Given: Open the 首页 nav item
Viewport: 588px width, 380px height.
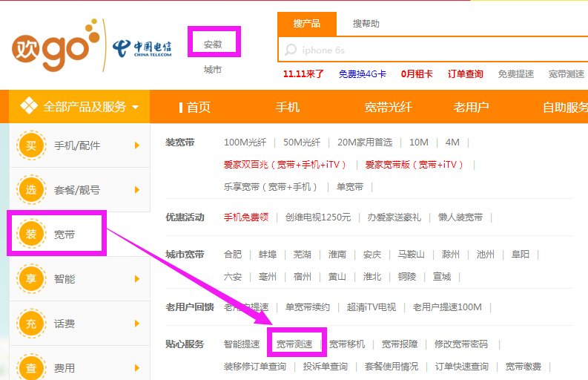Looking at the screenshot, I should click(199, 108).
